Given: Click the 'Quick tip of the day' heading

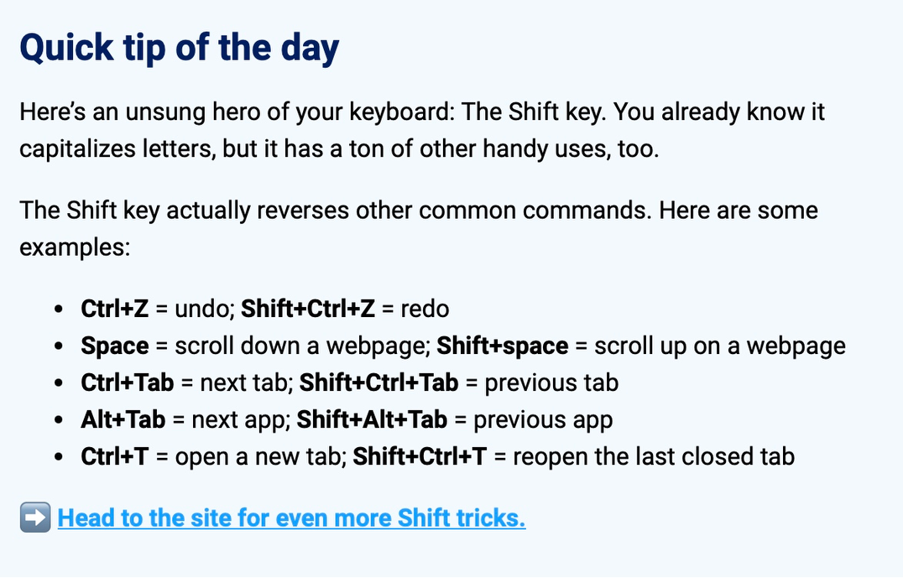Looking at the screenshot, I should coord(179,48).
